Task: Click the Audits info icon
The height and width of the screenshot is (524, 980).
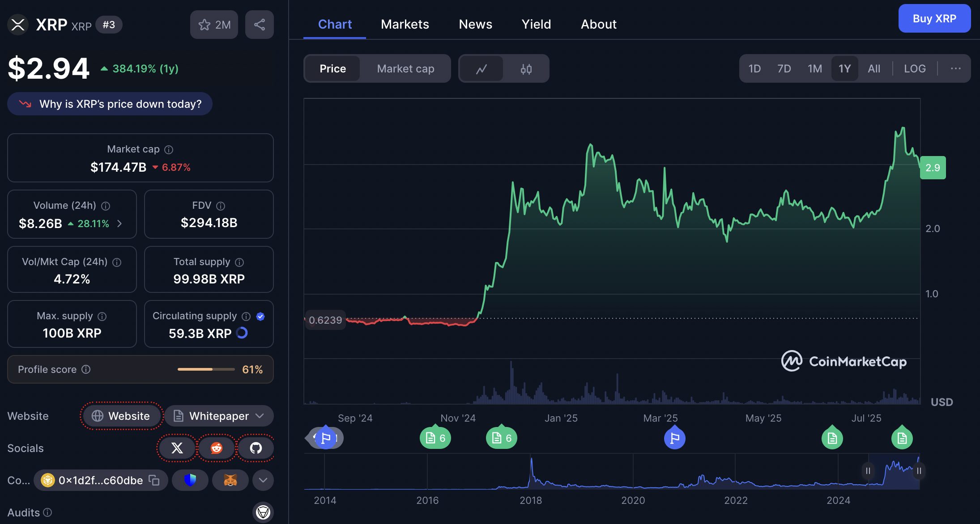Action: point(47,512)
